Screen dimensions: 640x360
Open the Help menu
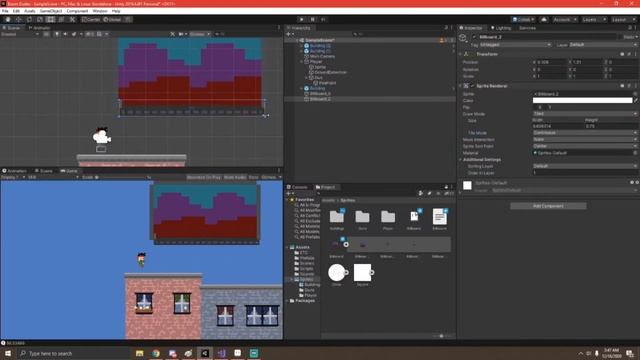pos(116,11)
